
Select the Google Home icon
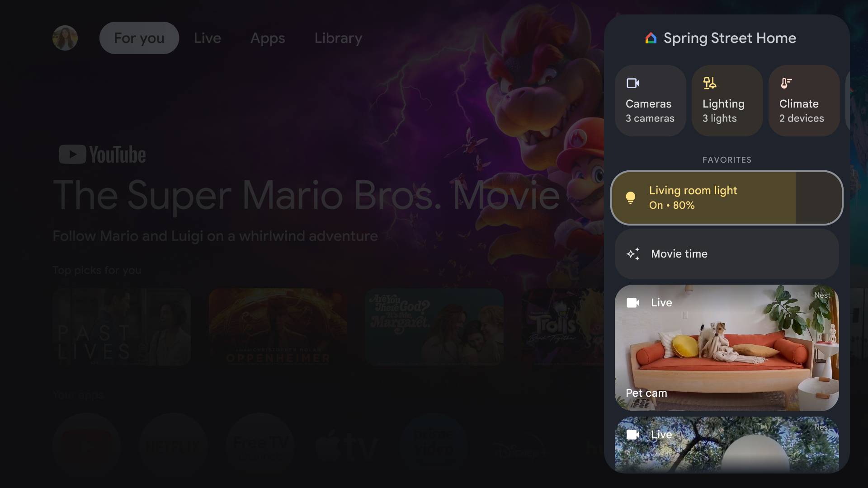[x=651, y=38]
